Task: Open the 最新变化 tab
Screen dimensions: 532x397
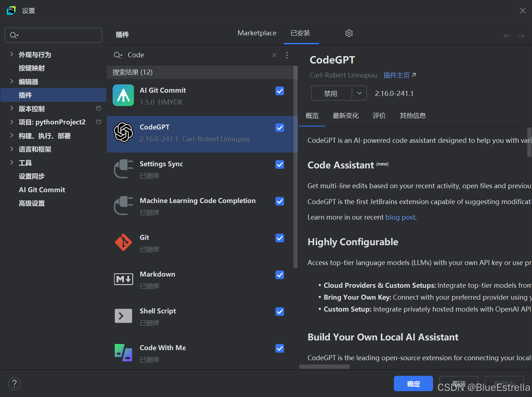Action: 346,116
